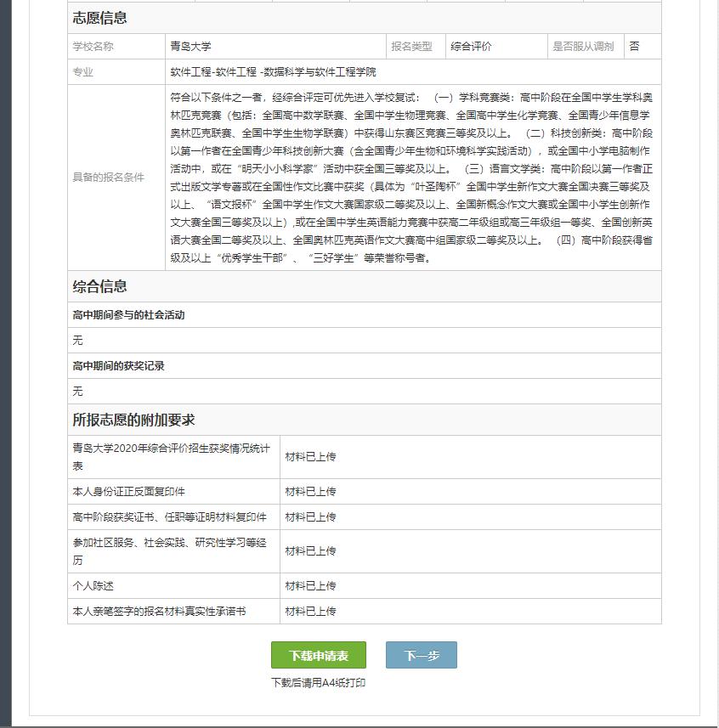Click the paragraph beginning 符合以下条件之一者
This screenshot has width=719, height=728.
[x=411, y=178]
